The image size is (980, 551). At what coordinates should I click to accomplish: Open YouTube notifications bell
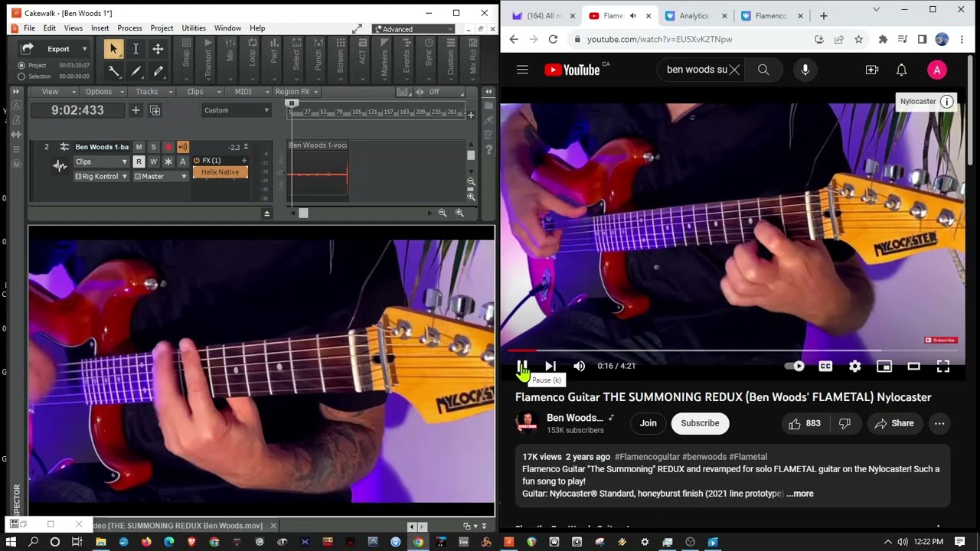pyautogui.click(x=902, y=70)
